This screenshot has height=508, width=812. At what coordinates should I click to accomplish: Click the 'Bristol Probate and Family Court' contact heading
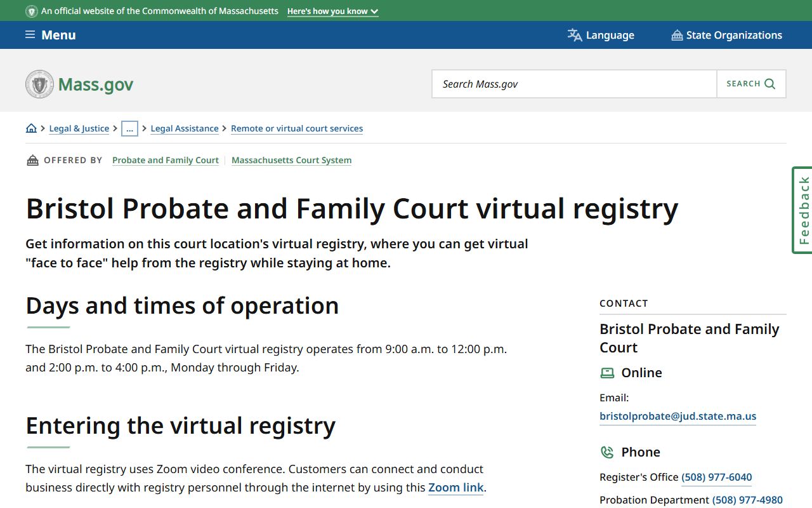click(x=690, y=338)
